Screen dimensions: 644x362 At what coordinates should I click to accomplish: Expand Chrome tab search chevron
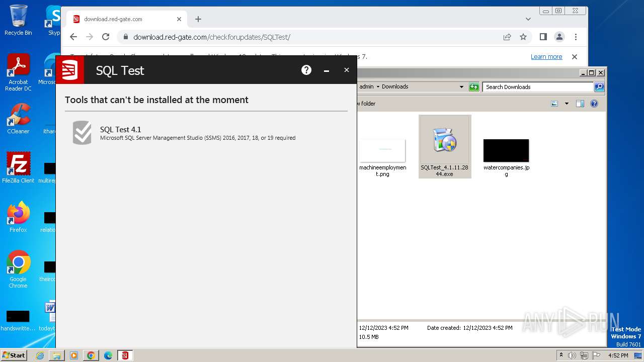tap(528, 19)
